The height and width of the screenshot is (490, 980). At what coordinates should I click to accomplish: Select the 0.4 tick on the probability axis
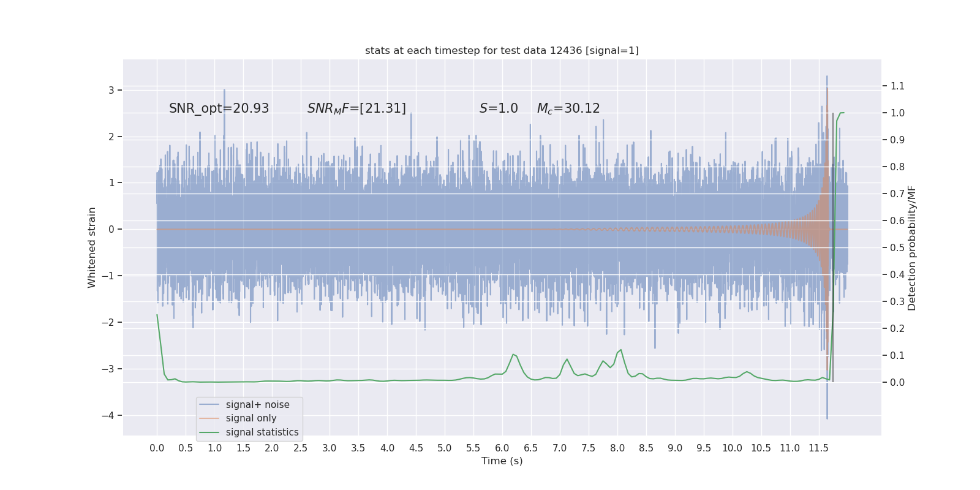[x=897, y=274]
